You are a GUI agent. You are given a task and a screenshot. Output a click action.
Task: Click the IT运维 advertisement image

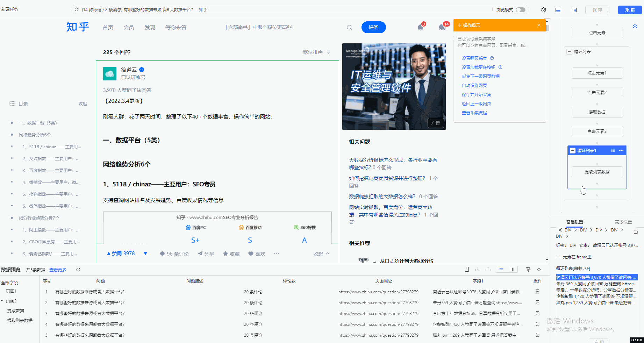point(394,86)
